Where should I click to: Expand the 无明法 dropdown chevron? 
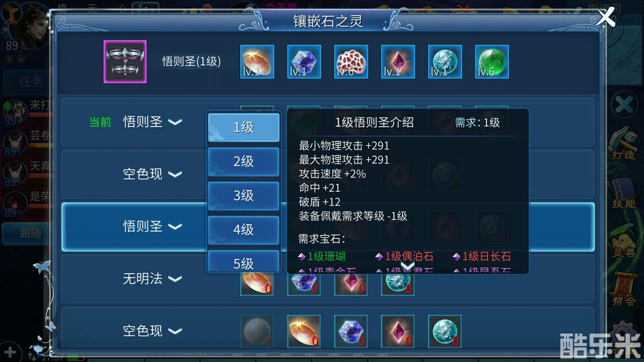pyautogui.click(x=175, y=279)
